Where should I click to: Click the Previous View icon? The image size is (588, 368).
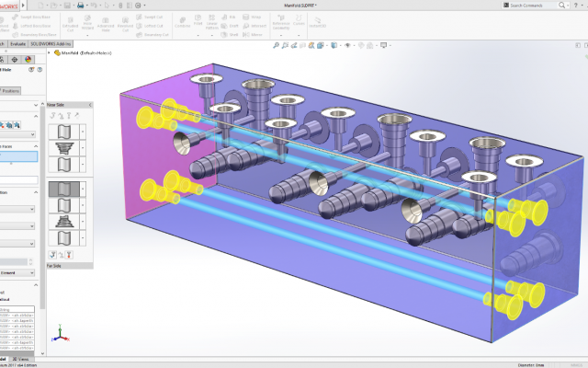[294, 45]
